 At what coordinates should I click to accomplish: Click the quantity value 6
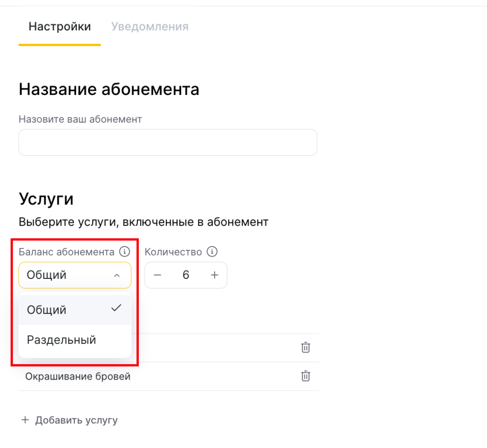pos(186,275)
